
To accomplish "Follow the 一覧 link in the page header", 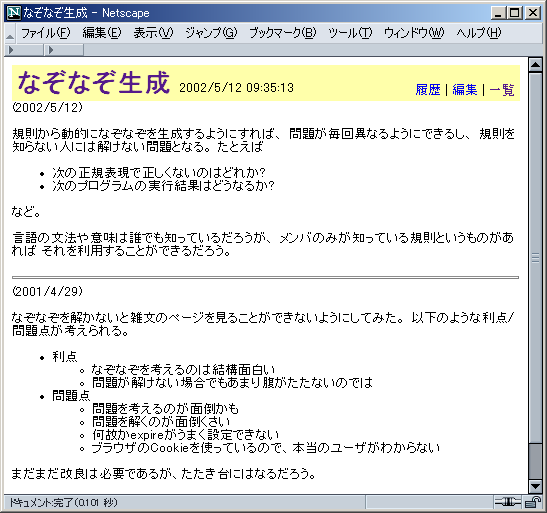I will point(502,90).
